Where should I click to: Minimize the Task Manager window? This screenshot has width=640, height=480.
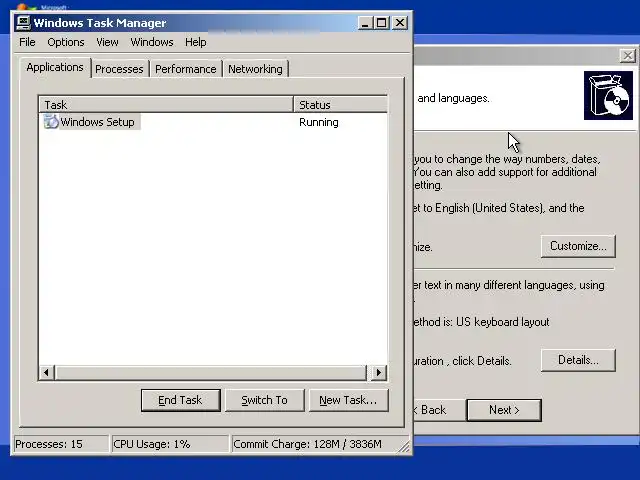[x=365, y=23]
